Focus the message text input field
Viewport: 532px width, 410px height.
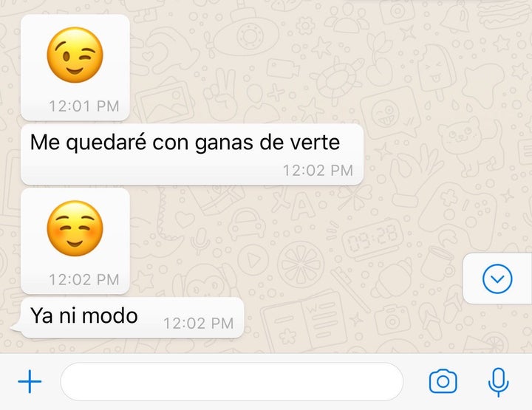(232, 381)
